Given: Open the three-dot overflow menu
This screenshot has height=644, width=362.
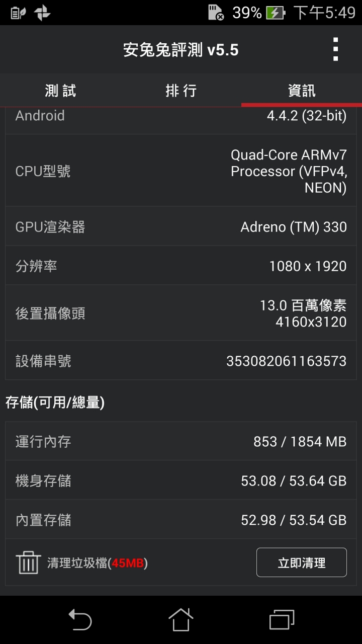Looking at the screenshot, I should click(335, 50).
